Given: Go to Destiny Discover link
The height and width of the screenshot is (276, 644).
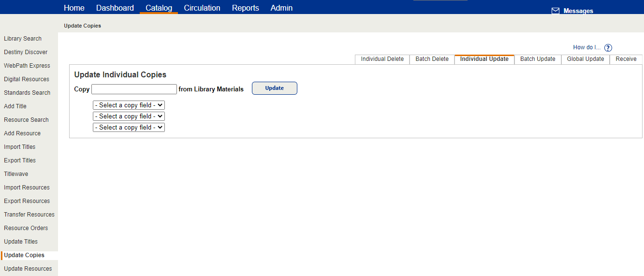Looking at the screenshot, I should pyautogui.click(x=26, y=52).
